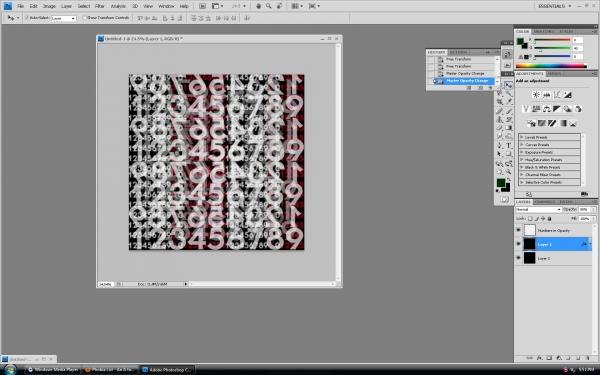The height and width of the screenshot is (375, 600).
Task: Select the top Free Transform history state
Action: pyautogui.click(x=461, y=59)
